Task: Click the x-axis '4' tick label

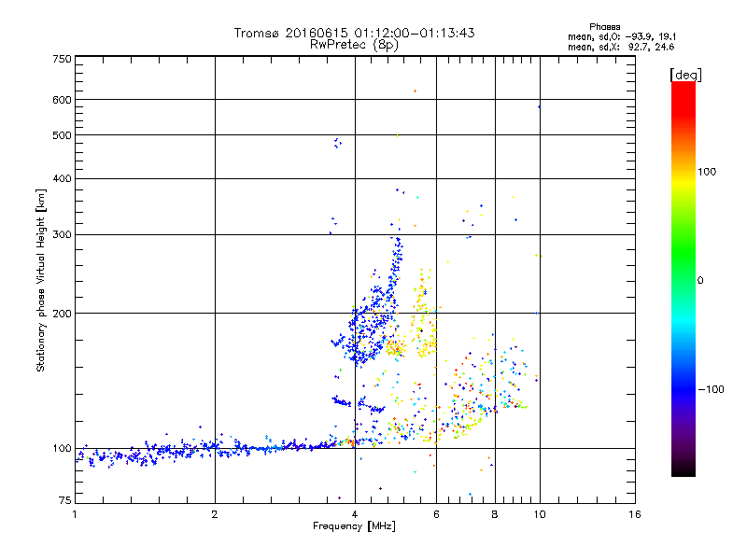Action: pyautogui.click(x=355, y=514)
